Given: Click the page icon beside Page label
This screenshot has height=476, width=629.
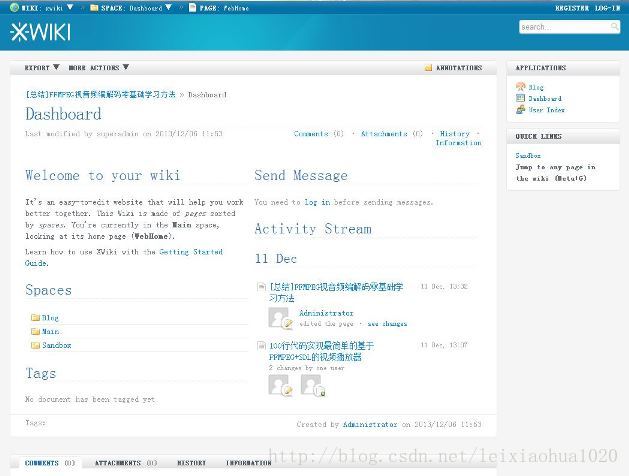Looking at the screenshot, I should point(193,7).
